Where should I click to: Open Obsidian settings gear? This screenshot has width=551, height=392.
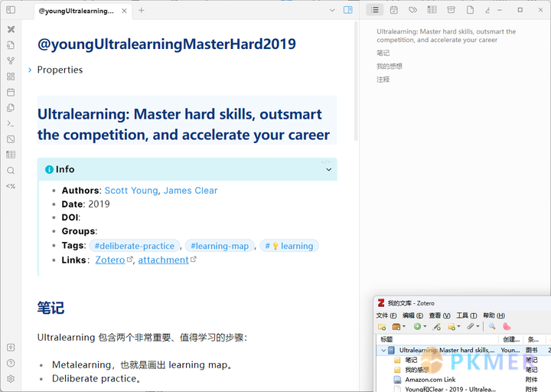[x=11, y=379]
